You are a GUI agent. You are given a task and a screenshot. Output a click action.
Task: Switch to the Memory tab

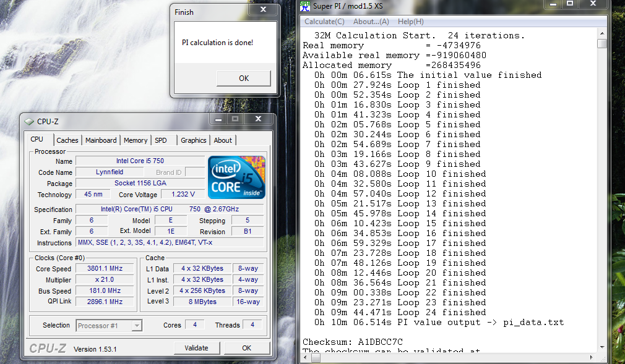click(x=136, y=140)
